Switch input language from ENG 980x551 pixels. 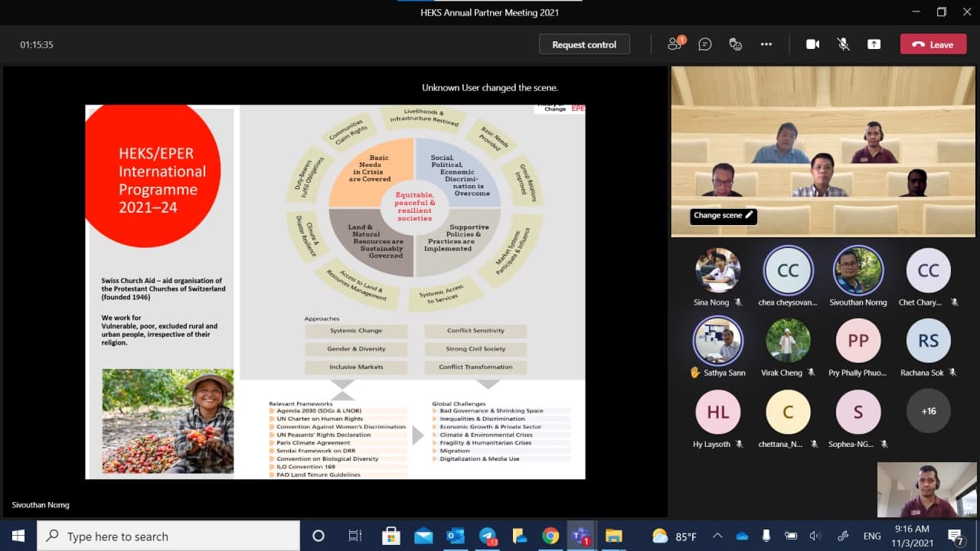tap(871, 536)
